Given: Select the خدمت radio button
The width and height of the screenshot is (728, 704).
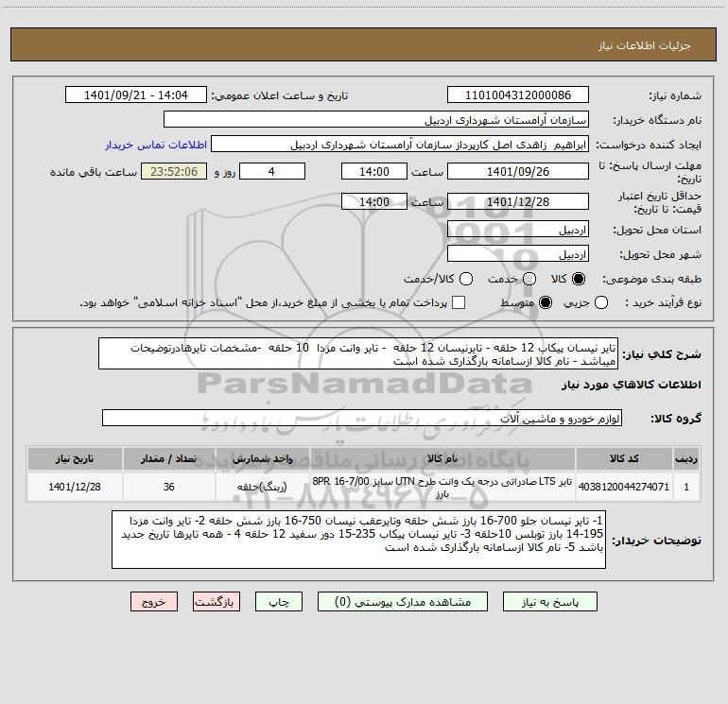Looking at the screenshot, I should coord(529,279).
